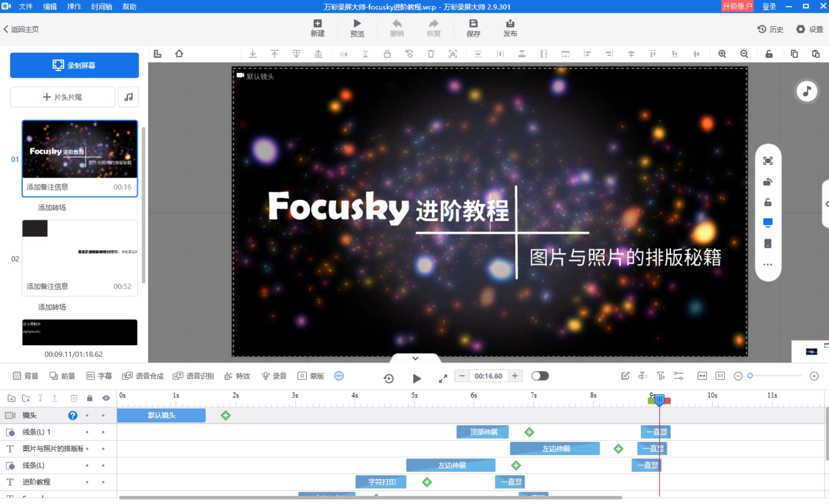
Task: Open the 操作 menu
Action: pos(74,6)
